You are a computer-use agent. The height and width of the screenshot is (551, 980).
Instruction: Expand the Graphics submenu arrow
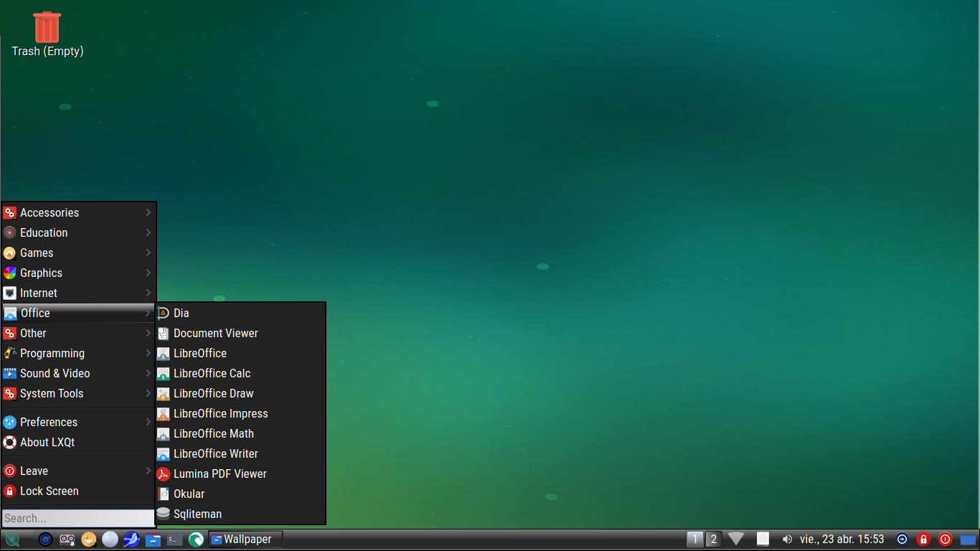149,273
